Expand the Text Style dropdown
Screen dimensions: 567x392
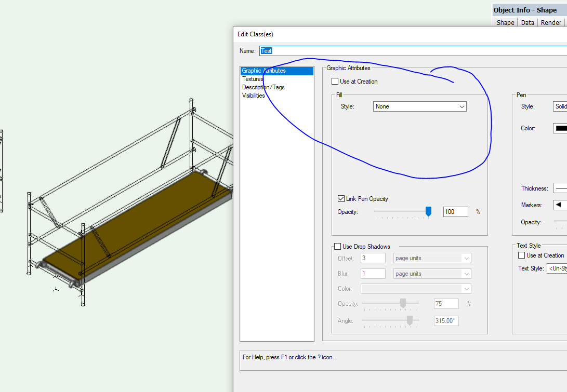[556, 268]
